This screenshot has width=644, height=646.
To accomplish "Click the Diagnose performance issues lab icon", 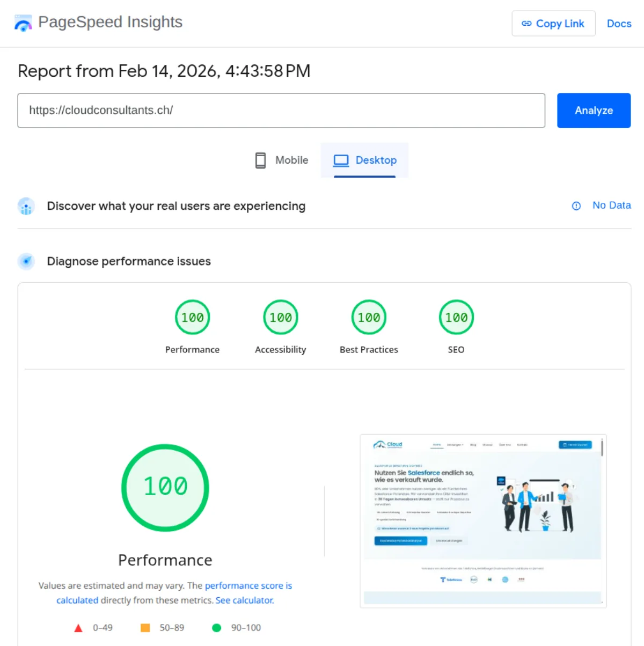I will pyautogui.click(x=26, y=261).
